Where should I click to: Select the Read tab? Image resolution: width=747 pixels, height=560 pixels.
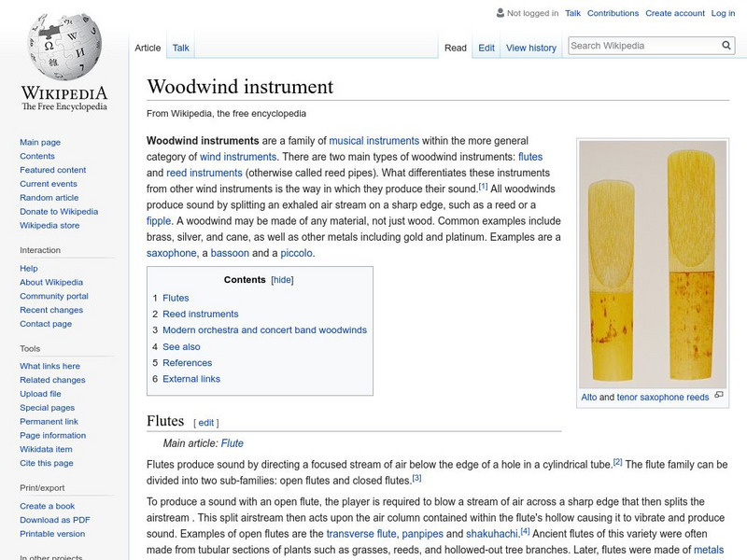tap(456, 49)
